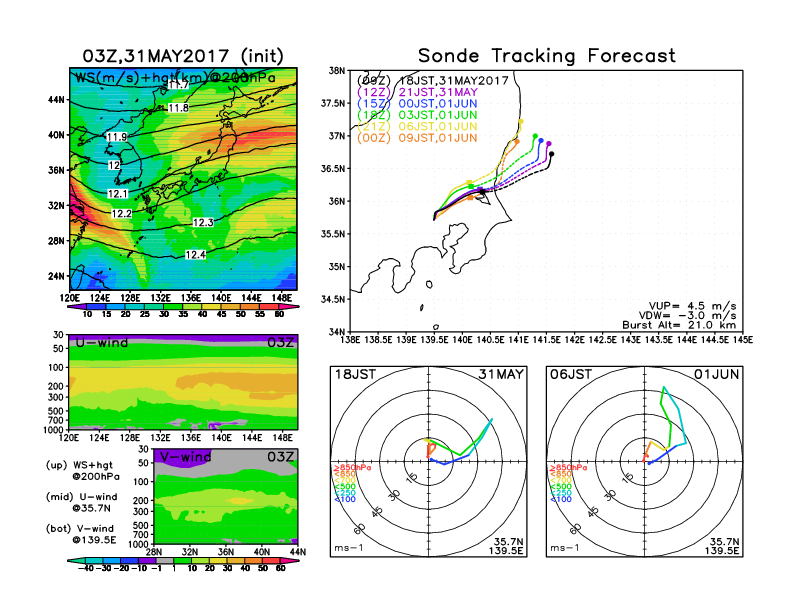Click the "01JUN" hodograph date label

pos(716,375)
